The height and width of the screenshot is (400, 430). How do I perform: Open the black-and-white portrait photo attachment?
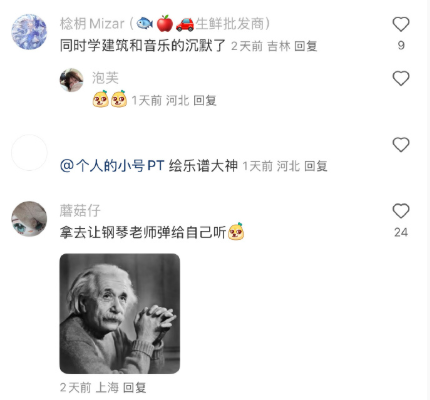tap(120, 313)
